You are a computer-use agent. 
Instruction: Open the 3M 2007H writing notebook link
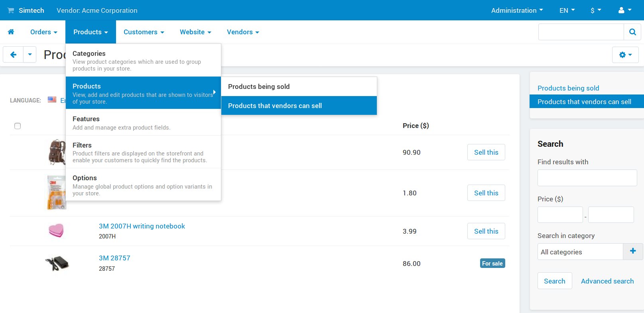(142, 226)
